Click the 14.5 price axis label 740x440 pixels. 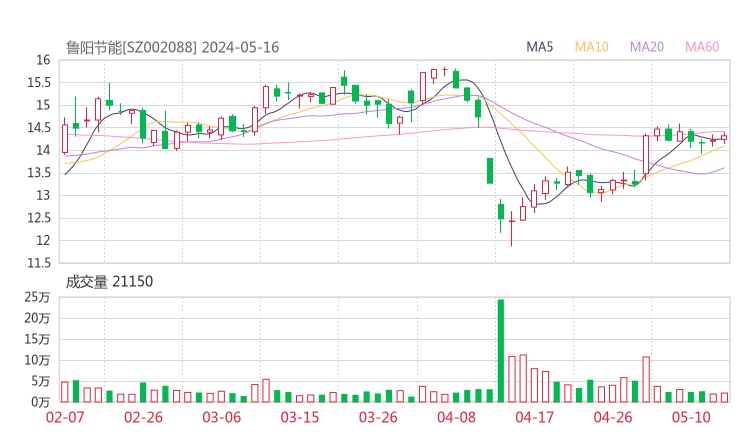tap(39, 127)
